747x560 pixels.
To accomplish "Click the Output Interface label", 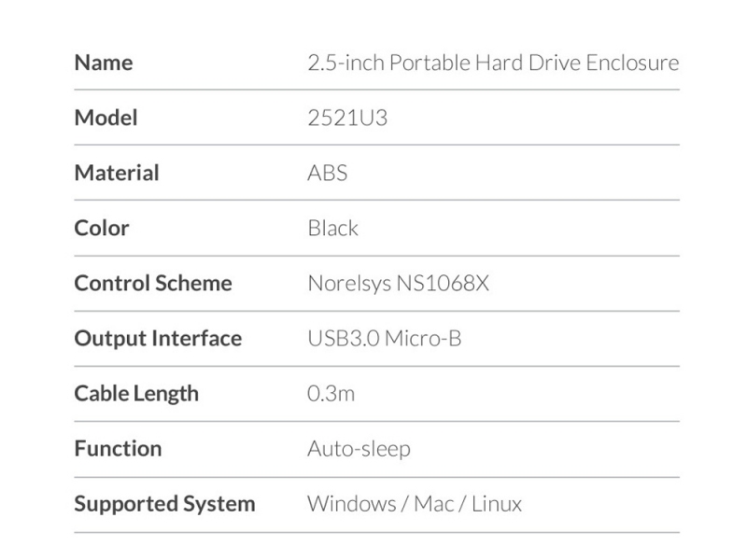I will 158,338.
